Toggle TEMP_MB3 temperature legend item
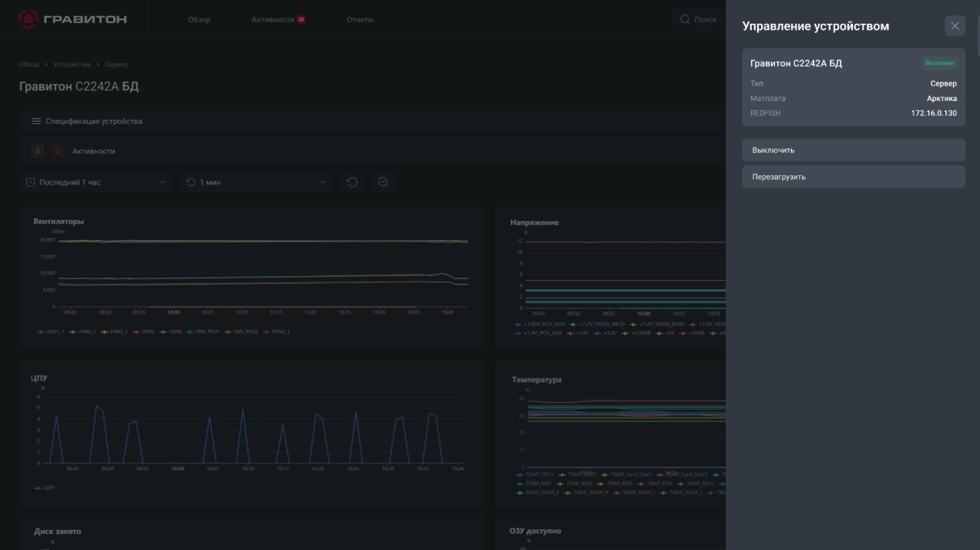Viewport: 980px width, 550px height. click(x=616, y=483)
